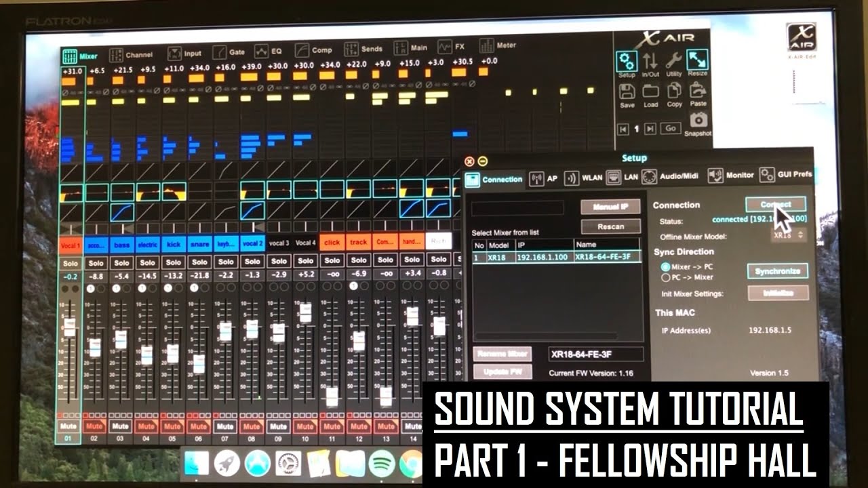Screen dimensions: 868x488
Task: Open the In/Out routing icon
Action: point(650,62)
